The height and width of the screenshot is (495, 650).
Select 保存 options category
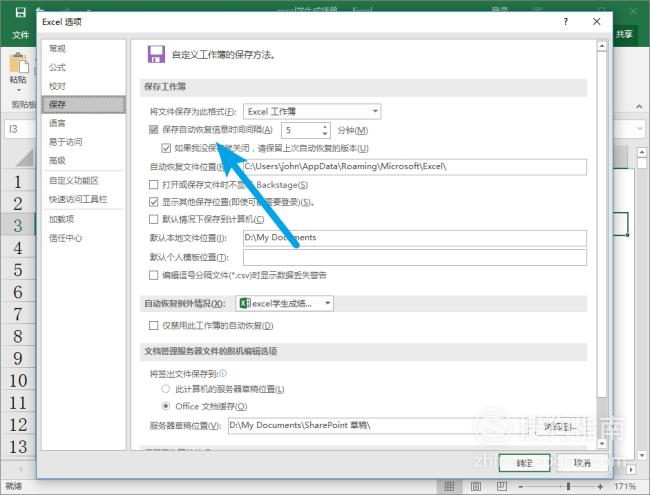tap(84, 104)
